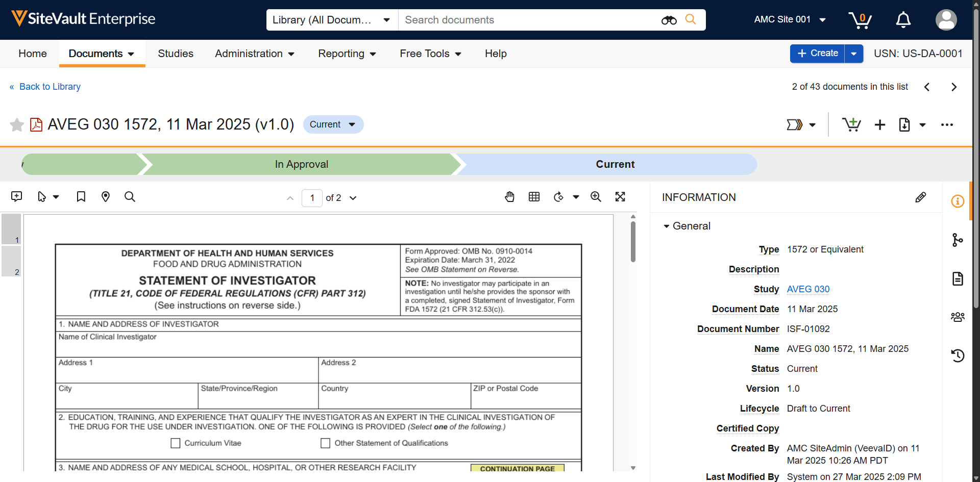Click the notifications bell icon
This screenshot has height=482, width=980.
903,20
